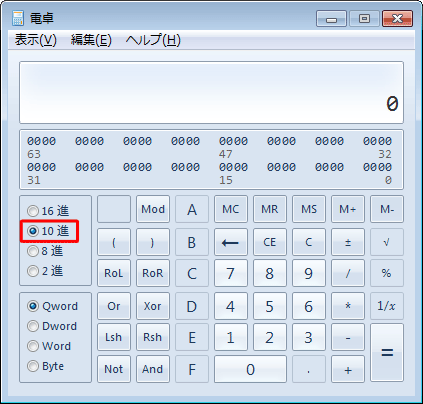The height and width of the screenshot is (404, 423).
Task: Store value with the MS button
Action: tap(309, 209)
